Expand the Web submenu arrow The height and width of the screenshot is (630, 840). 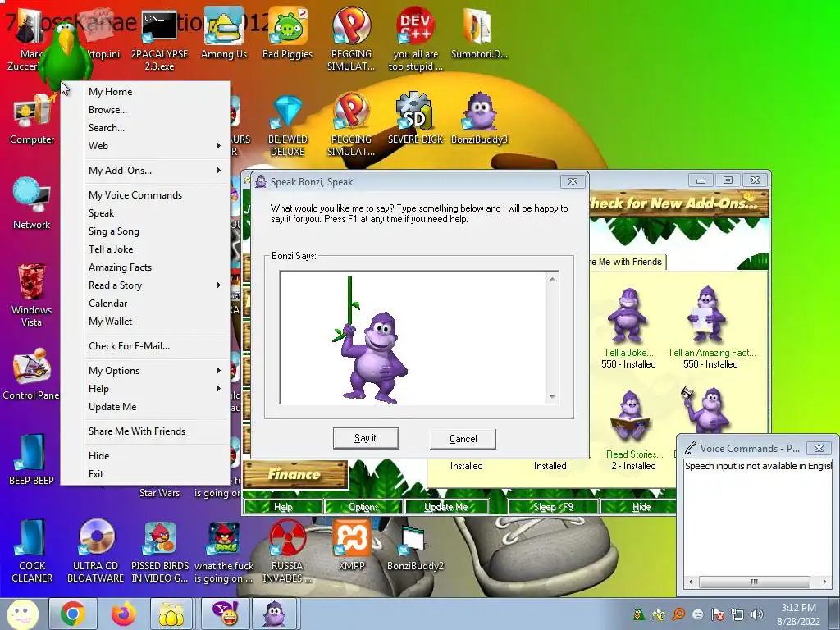(x=218, y=146)
